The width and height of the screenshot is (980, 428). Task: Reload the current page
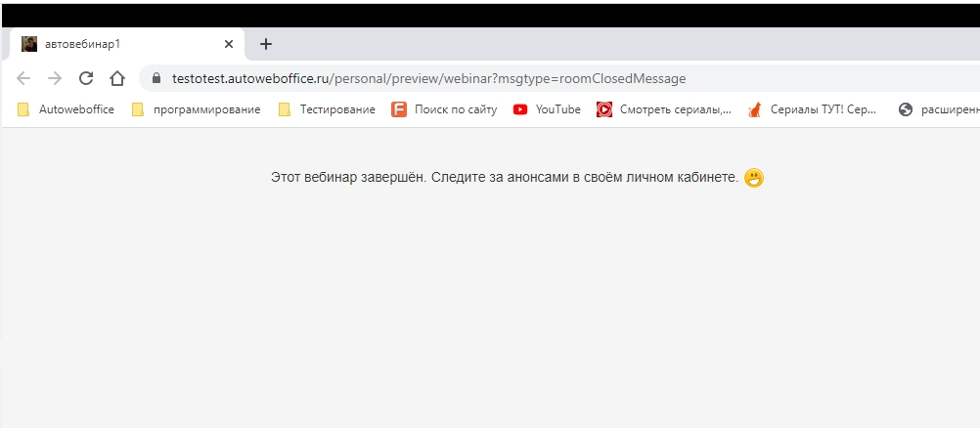point(86,78)
